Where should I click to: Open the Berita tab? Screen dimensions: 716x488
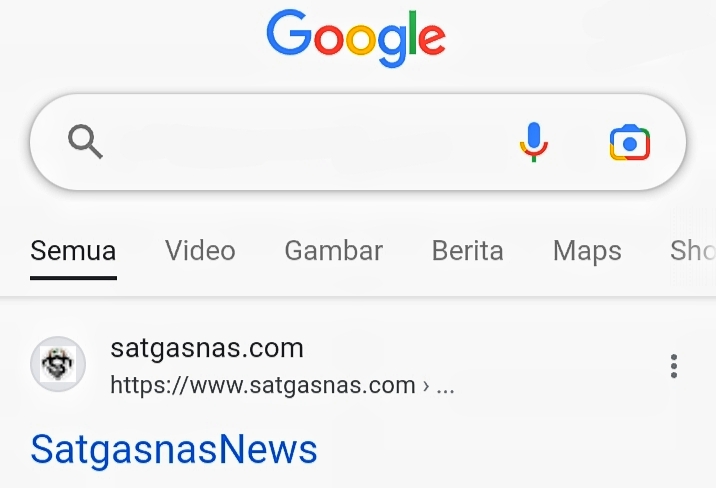[x=468, y=251]
